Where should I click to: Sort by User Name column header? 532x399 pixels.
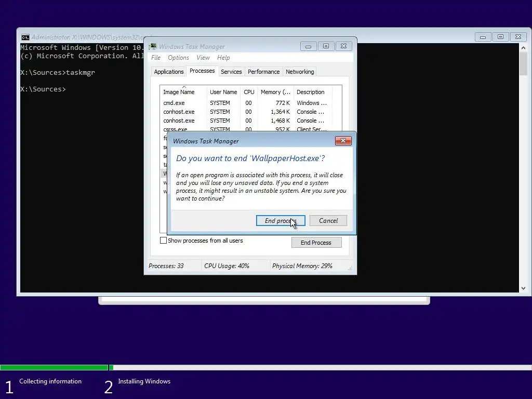pyautogui.click(x=223, y=92)
